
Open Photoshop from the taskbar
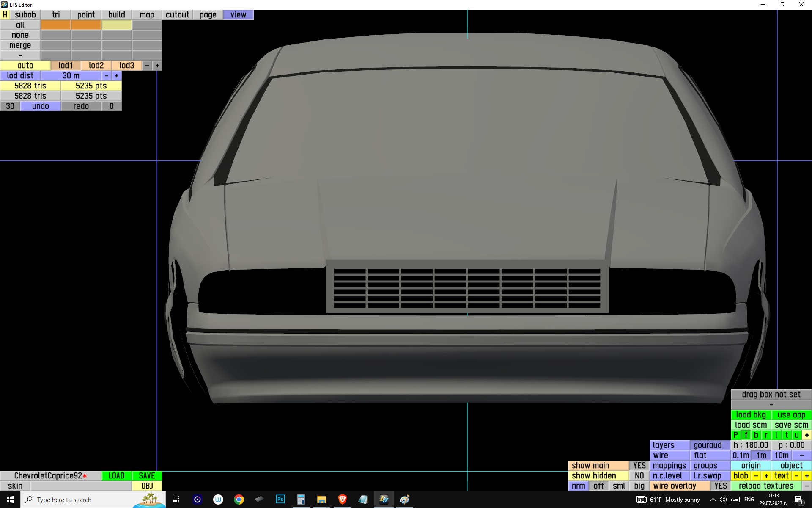pyautogui.click(x=280, y=500)
